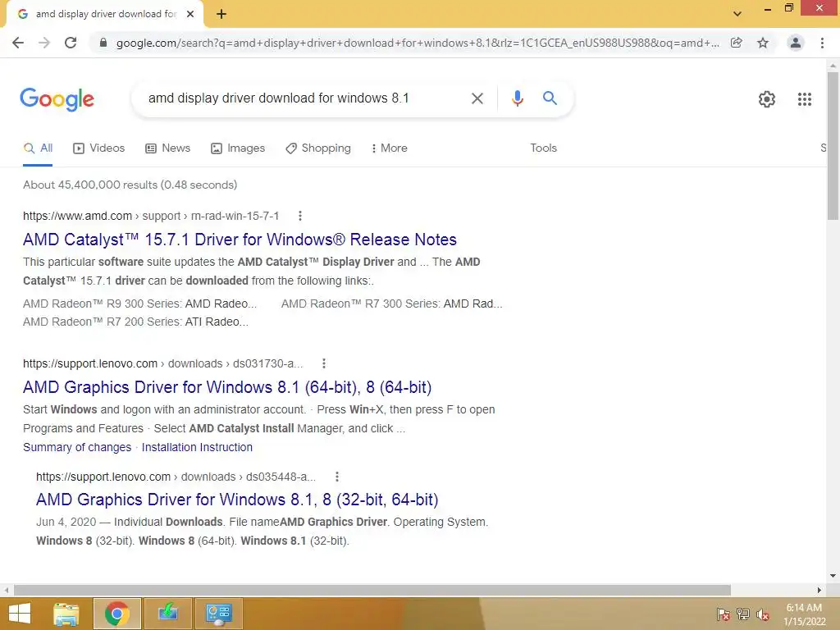Go back using the browser back arrow

click(18, 43)
